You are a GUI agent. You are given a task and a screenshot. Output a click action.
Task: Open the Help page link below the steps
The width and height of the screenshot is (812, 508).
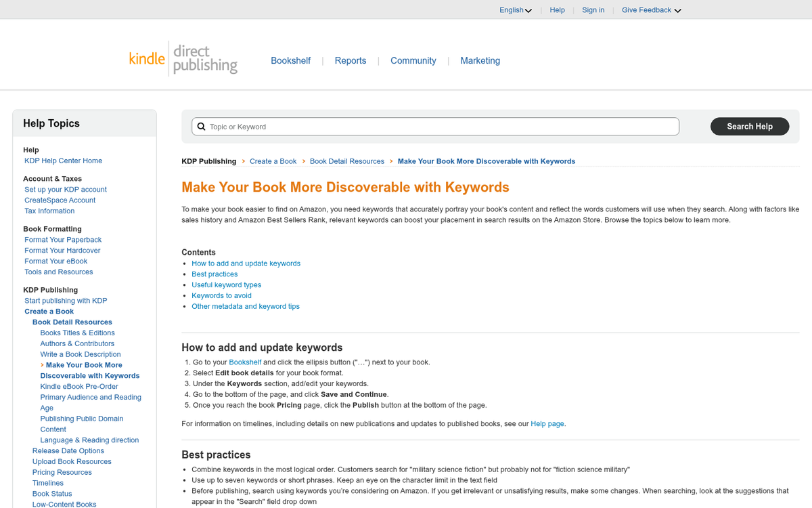pyautogui.click(x=547, y=423)
